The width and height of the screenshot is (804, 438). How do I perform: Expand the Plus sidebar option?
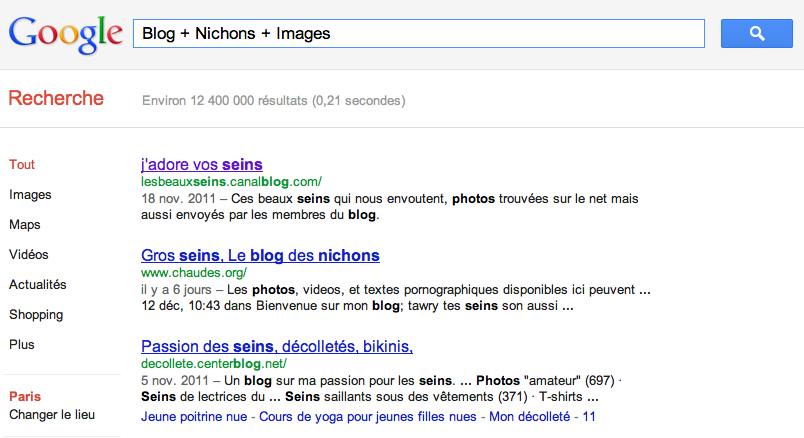(x=22, y=345)
